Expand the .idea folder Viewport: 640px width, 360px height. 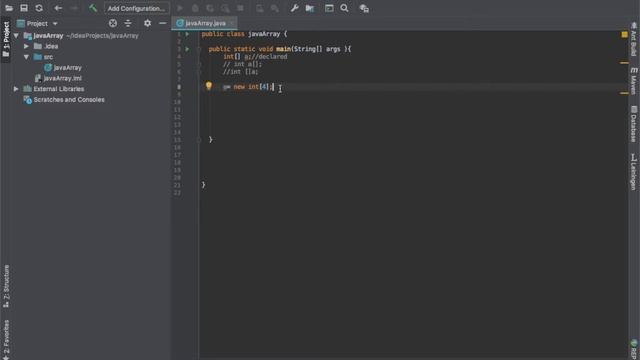[27, 47]
